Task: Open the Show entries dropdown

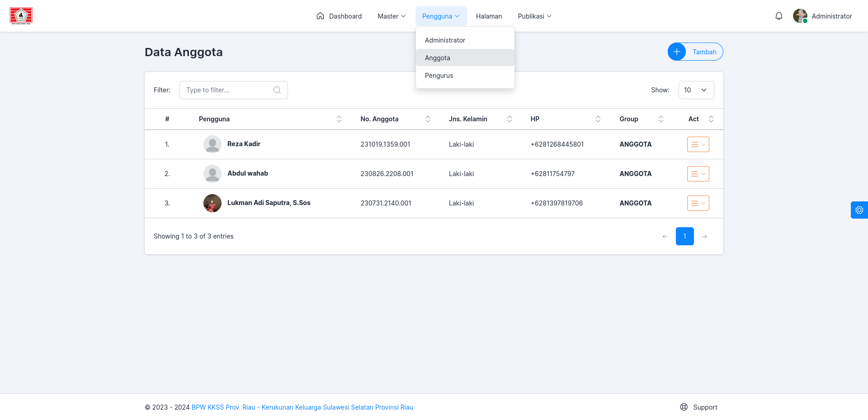Action: (x=696, y=90)
